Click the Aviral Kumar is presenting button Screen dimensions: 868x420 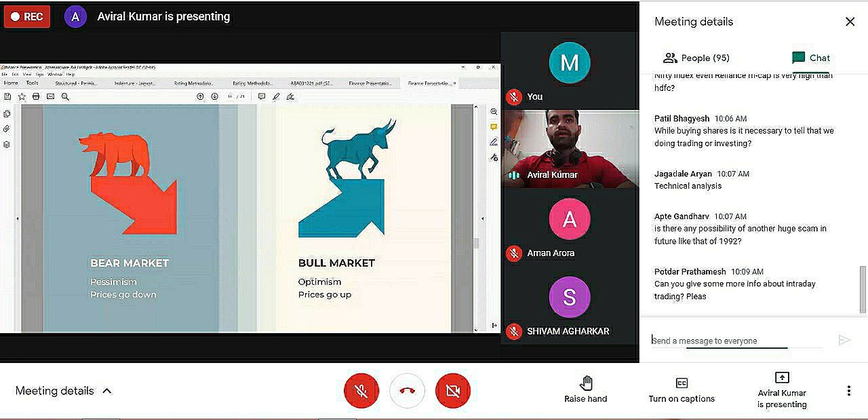pyautogui.click(x=782, y=390)
